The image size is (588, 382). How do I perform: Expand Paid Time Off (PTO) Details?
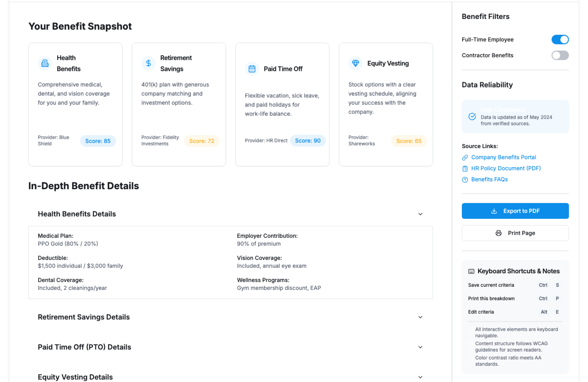click(x=420, y=347)
